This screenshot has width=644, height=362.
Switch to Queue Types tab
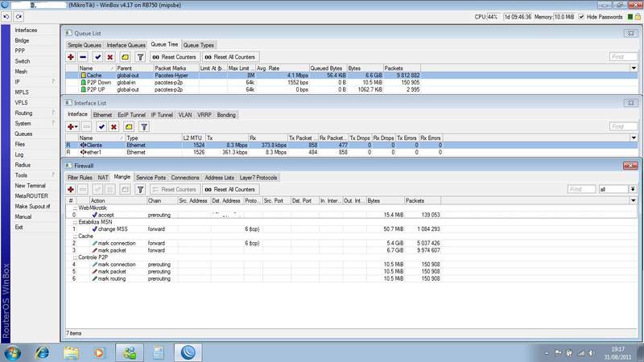click(198, 45)
